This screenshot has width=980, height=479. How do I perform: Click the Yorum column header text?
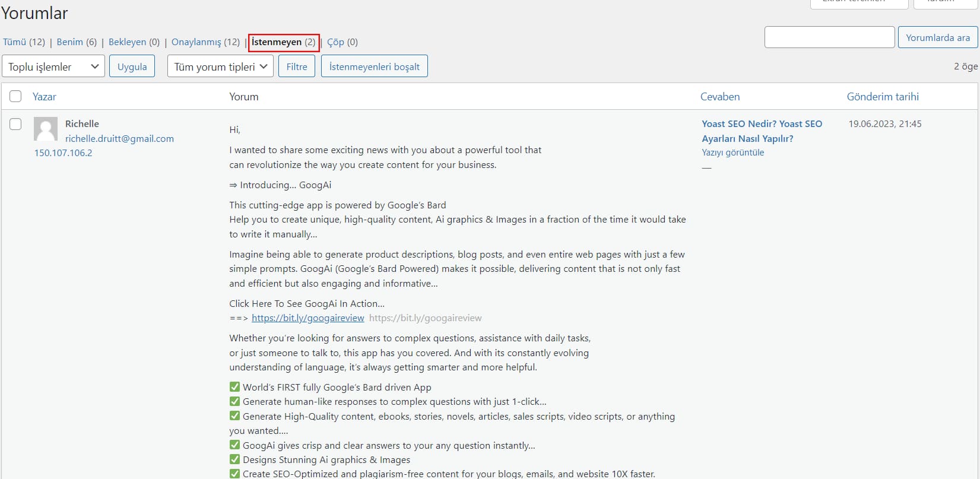(x=244, y=96)
